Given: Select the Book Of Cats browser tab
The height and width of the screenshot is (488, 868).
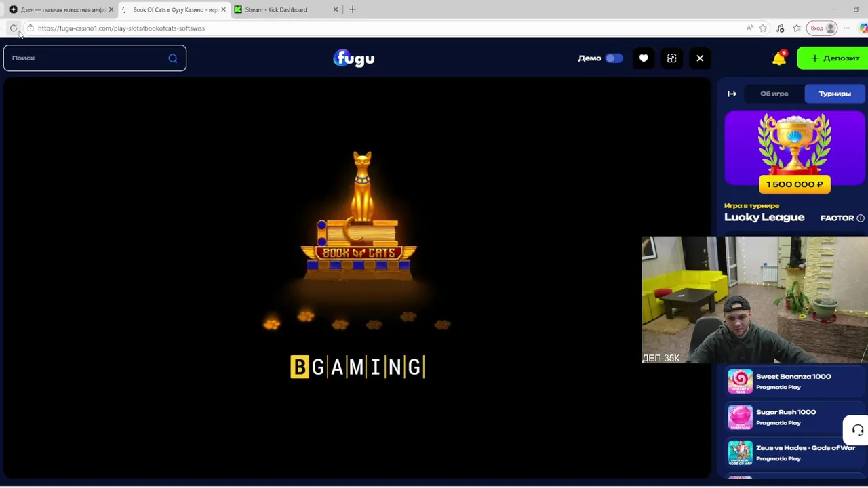Looking at the screenshot, I should (x=173, y=9).
